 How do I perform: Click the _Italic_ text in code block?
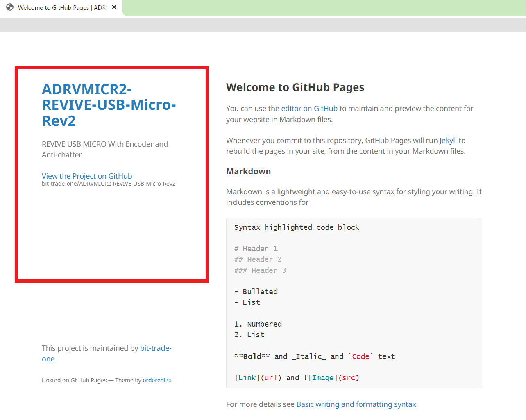(309, 356)
